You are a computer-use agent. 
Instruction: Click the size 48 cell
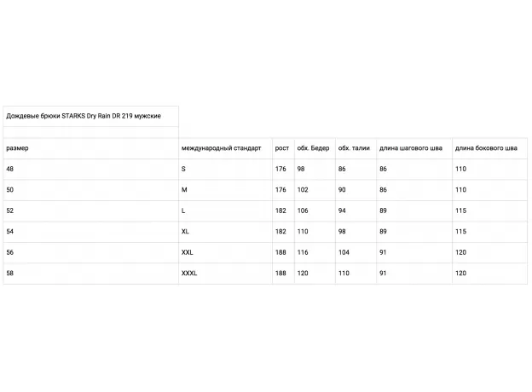(10, 169)
